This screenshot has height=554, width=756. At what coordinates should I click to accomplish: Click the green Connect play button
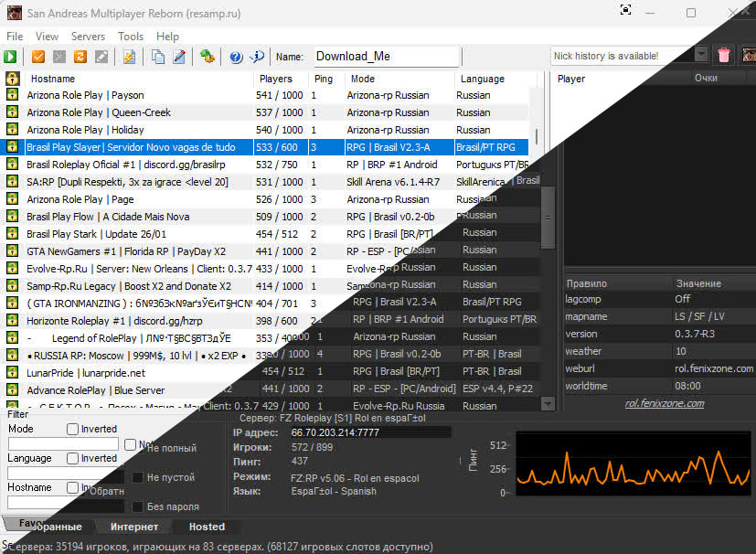[11, 57]
